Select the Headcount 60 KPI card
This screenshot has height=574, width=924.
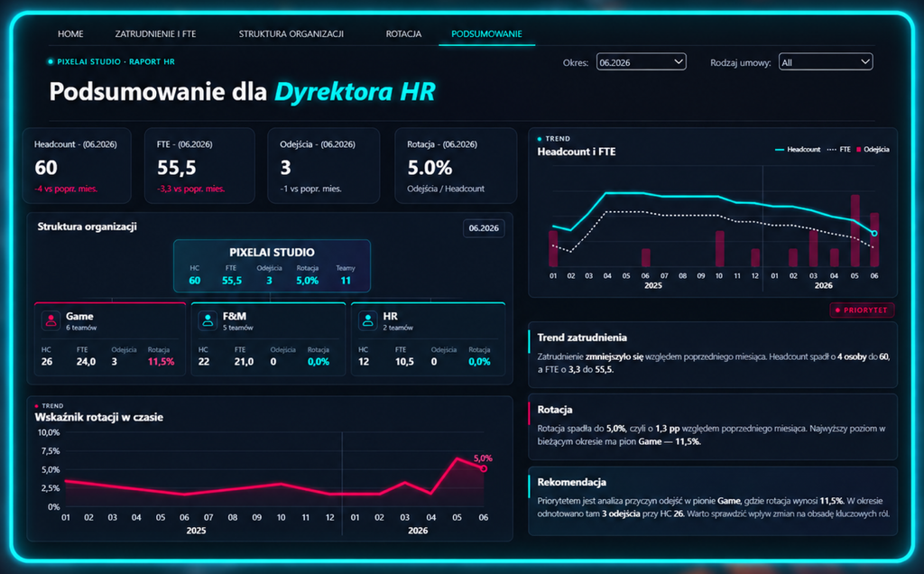pos(77,165)
